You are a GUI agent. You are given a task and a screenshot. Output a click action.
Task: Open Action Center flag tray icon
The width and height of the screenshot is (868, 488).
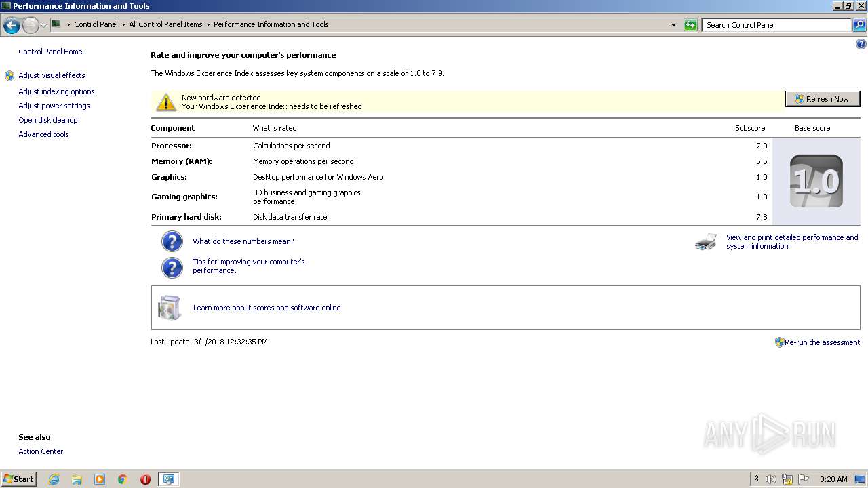pos(804,479)
